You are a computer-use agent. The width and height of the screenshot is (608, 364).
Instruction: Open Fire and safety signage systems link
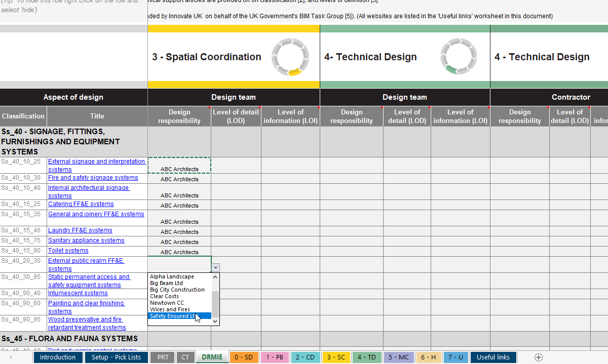tap(93, 178)
